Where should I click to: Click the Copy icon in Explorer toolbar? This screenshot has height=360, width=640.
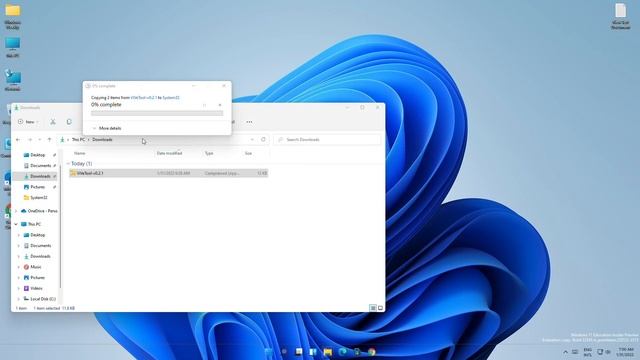pyautogui.click(x=69, y=122)
